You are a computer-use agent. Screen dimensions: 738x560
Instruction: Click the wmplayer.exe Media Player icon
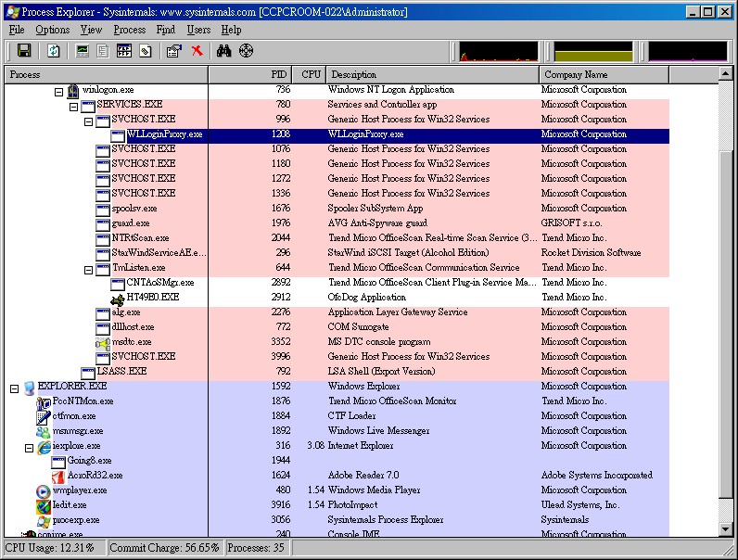[44, 490]
